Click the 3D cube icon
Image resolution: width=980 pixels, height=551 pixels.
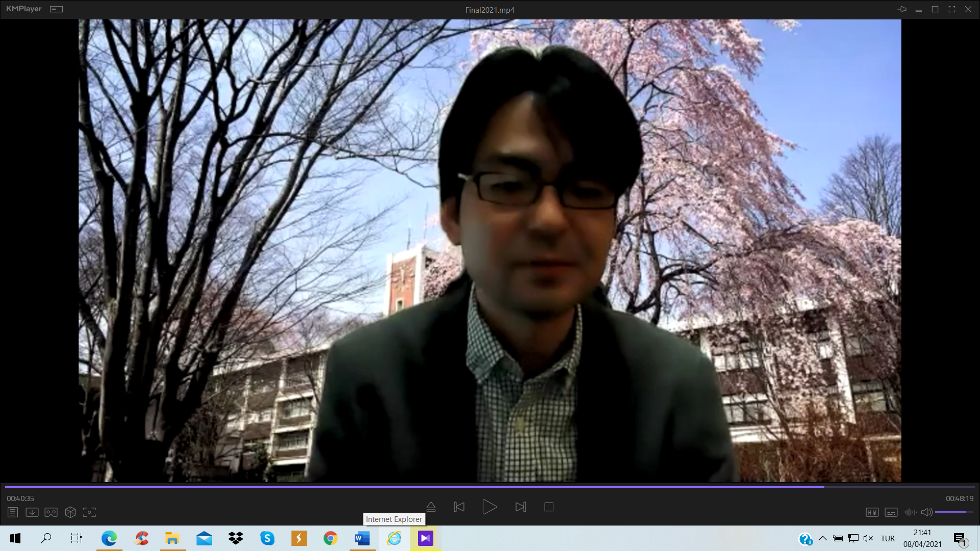click(x=70, y=512)
